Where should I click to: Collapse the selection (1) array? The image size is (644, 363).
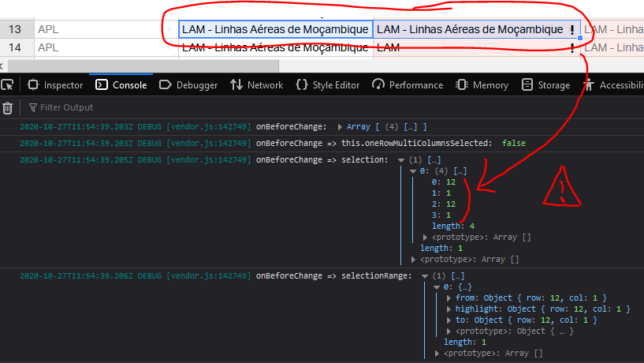[401, 160]
